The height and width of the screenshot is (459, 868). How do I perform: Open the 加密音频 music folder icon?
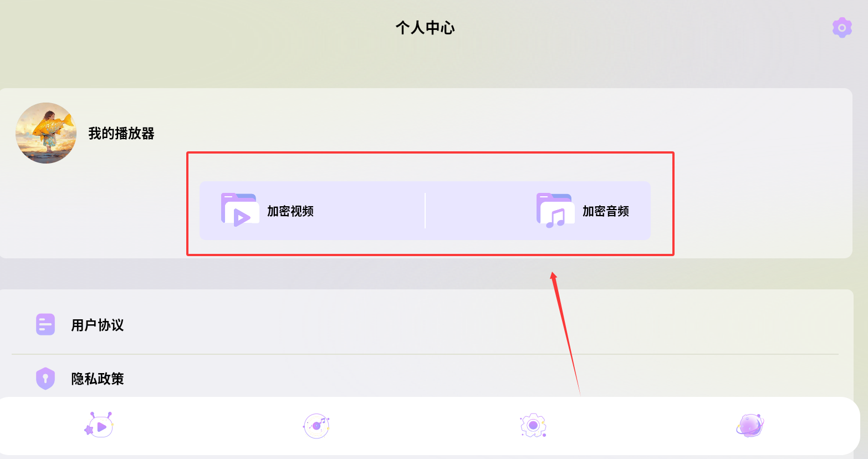[555, 211]
